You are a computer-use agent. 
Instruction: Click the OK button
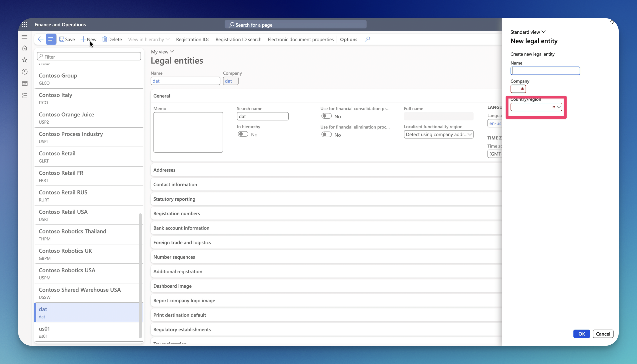point(582,334)
